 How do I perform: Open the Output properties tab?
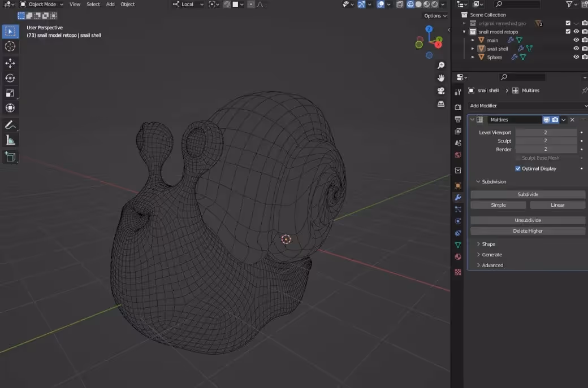coord(458,119)
